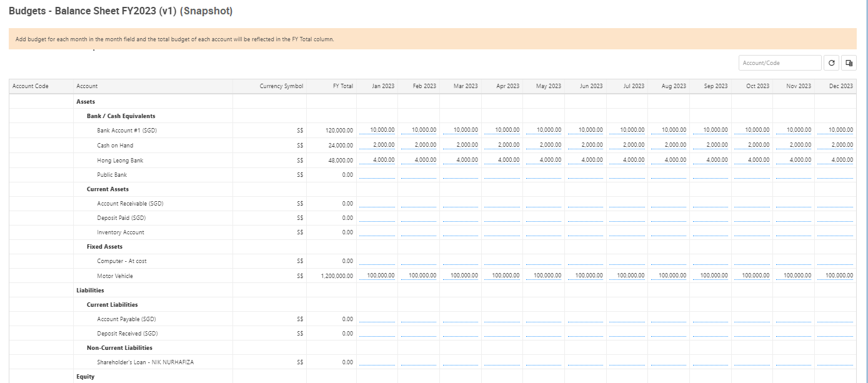
Task: Click Shareholder's Loan - NIK NURHAFIZA account name
Action: (x=145, y=362)
